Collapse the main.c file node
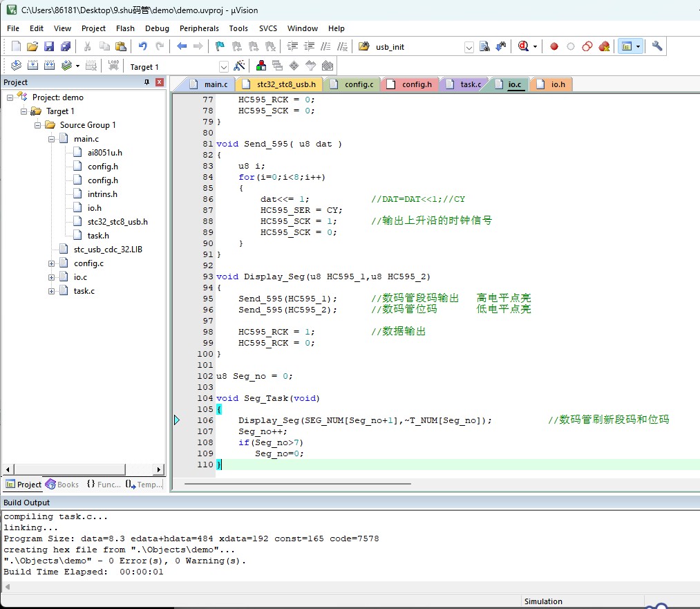This screenshot has width=700, height=609. [x=51, y=139]
